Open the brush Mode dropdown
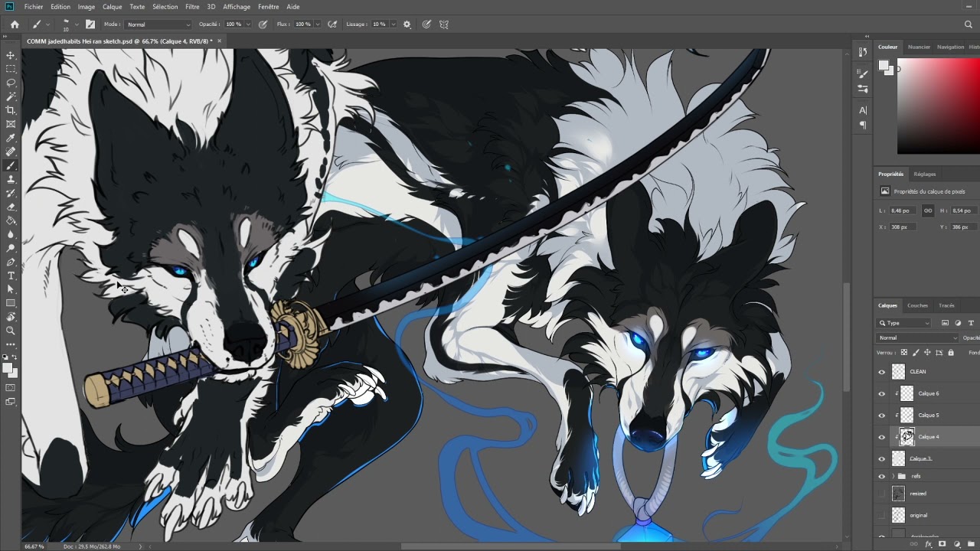Viewport: 980px width, 551px height. (158, 24)
